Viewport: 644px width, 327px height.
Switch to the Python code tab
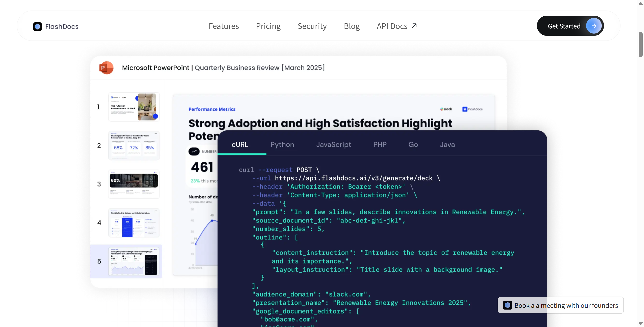tap(282, 144)
